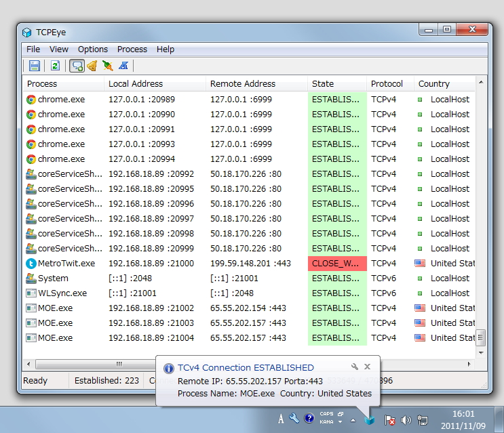Select local address 192.168.18.89 :20997
The image size is (504, 433).
coord(151,219)
